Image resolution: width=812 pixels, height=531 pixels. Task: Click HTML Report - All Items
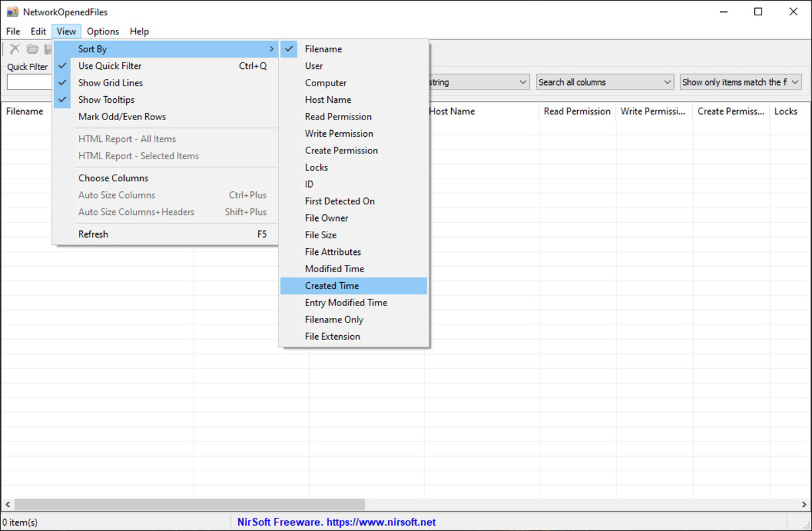(166, 139)
